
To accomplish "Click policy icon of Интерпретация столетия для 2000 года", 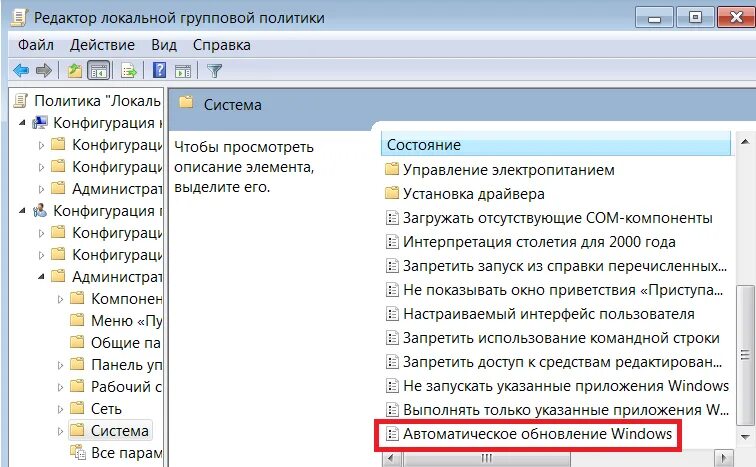I will pyautogui.click(x=392, y=242).
